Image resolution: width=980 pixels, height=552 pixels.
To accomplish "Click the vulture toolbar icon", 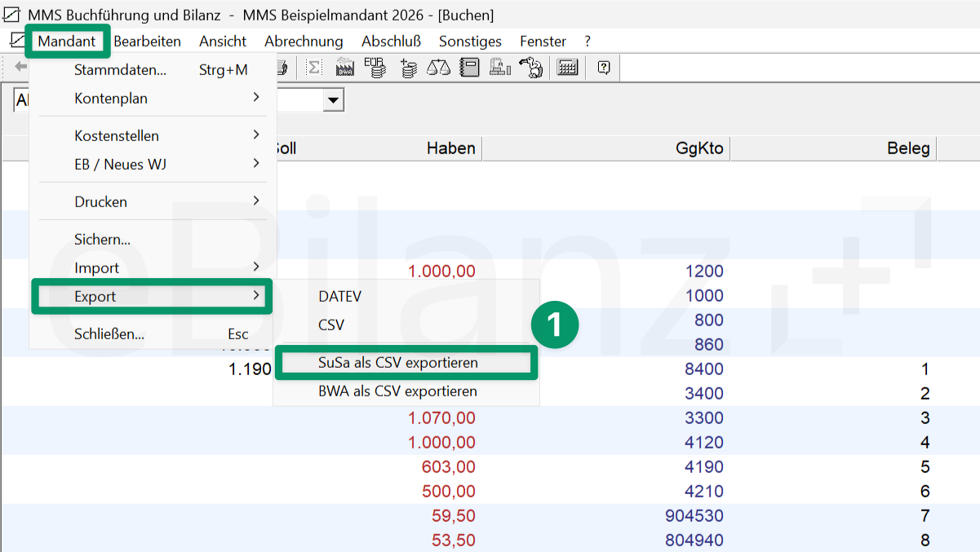I will [530, 68].
